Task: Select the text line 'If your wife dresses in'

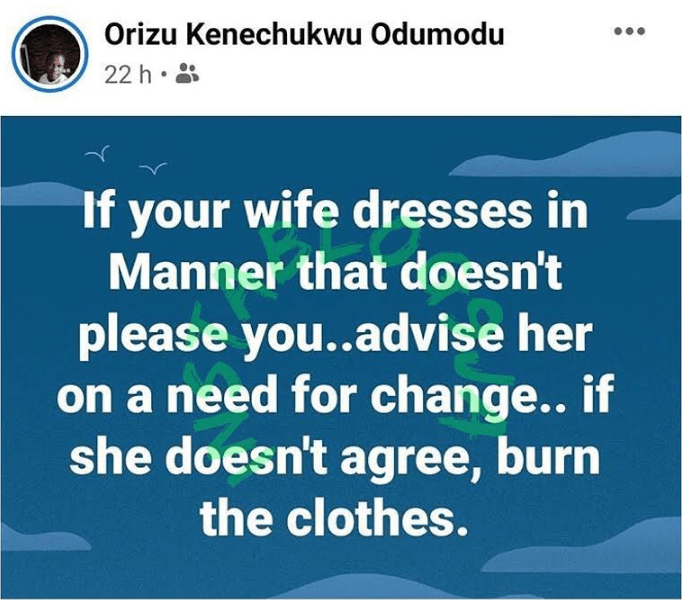Action: click(x=335, y=213)
